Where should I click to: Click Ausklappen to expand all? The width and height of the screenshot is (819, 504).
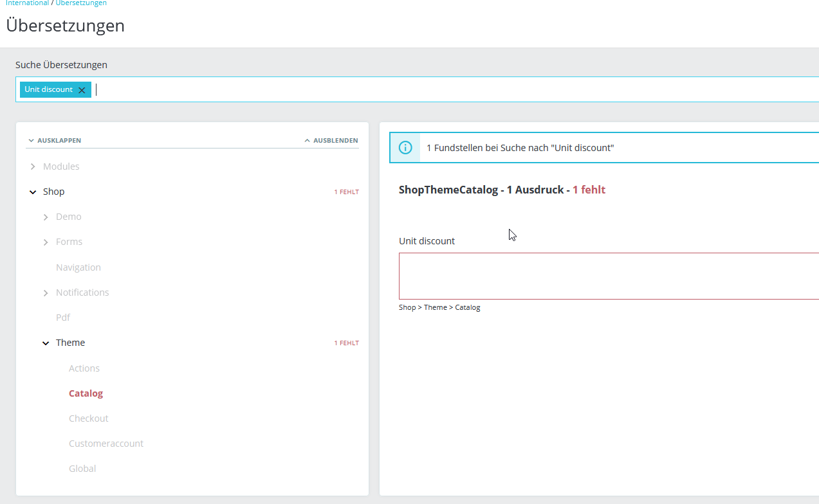pos(54,140)
